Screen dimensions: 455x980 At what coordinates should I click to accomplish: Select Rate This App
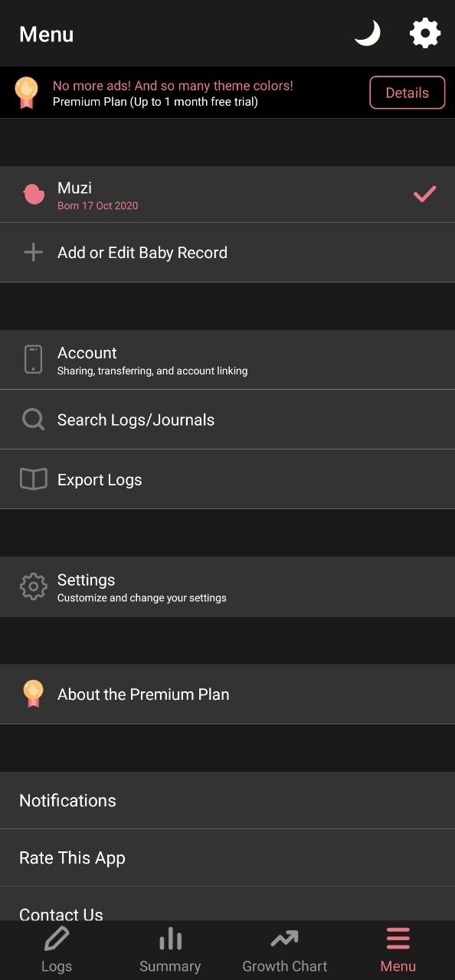227,857
